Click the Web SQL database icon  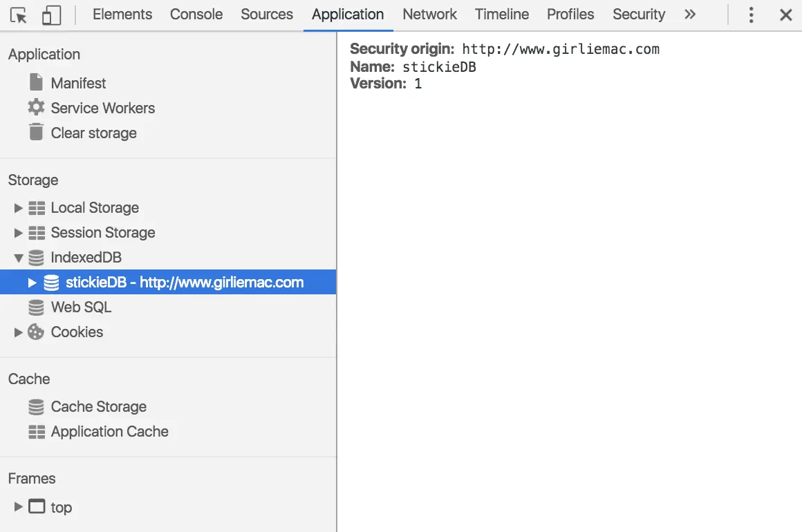point(36,307)
